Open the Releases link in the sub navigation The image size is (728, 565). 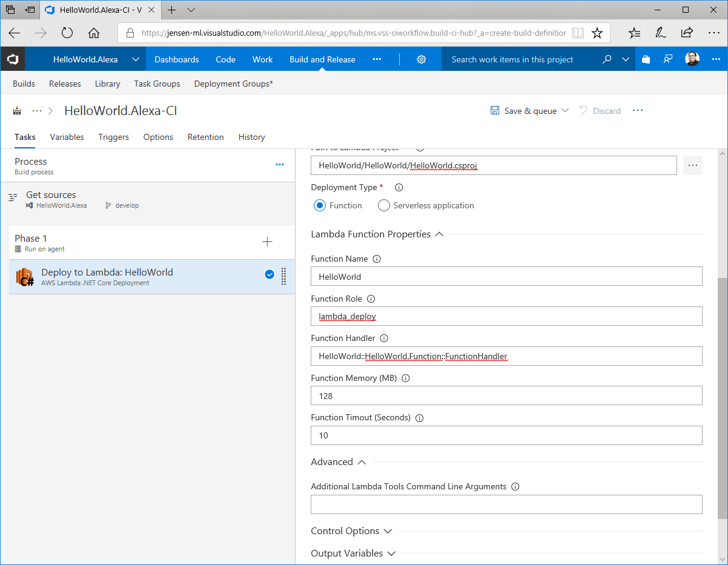[x=65, y=84]
